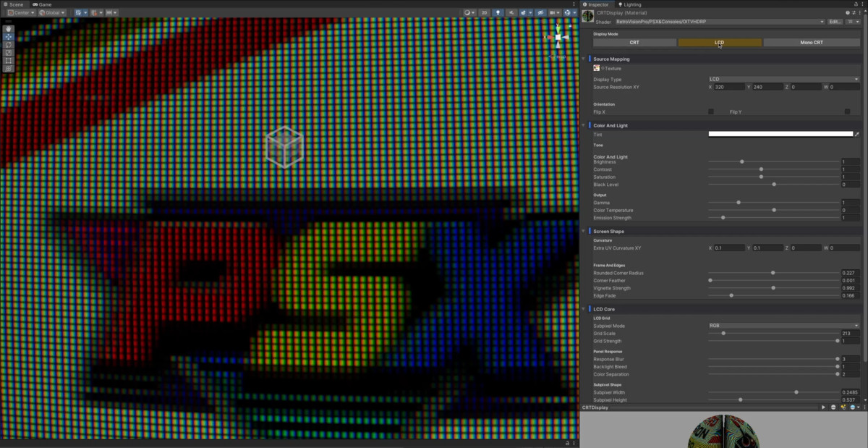Screen dimensions: 868x448
Task: Collapse the Color And Light section
Action: pos(583,125)
